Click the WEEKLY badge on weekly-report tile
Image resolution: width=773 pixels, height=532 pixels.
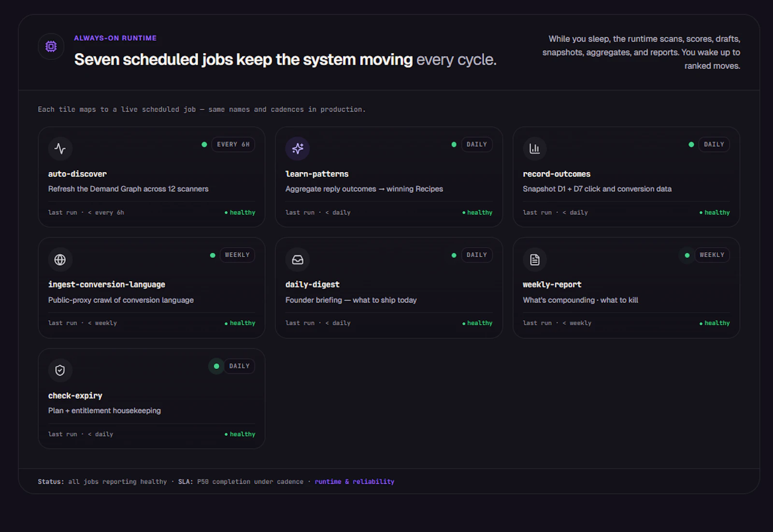point(712,255)
